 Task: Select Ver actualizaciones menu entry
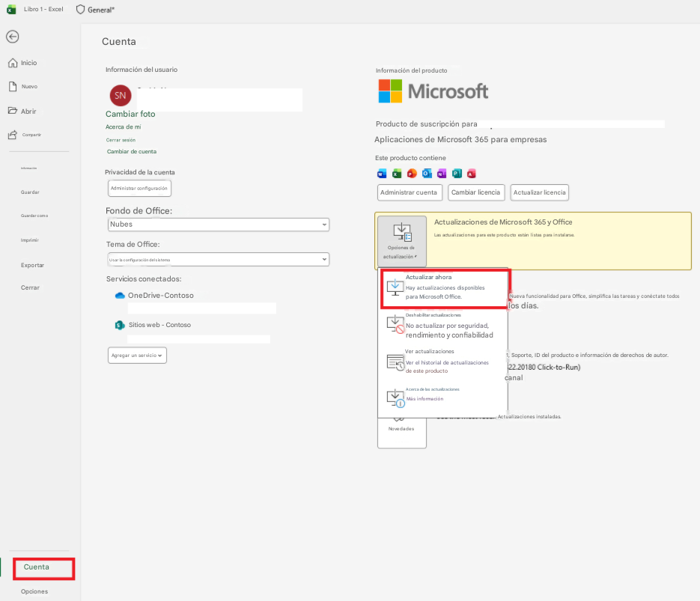click(443, 361)
